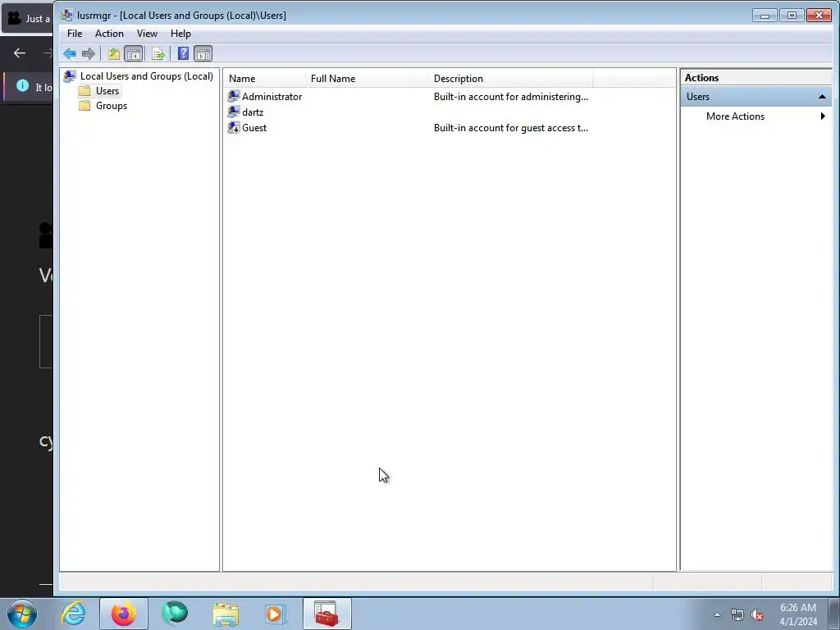Open Windows Explorer folder taskbar icon

pos(226,614)
